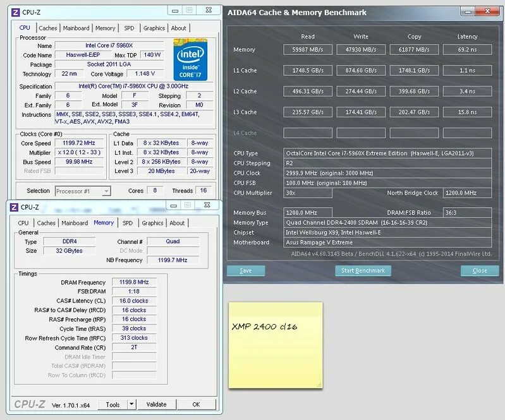Click the Close button in AIDA64 benchmark
The image size is (505, 420).
pyautogui.click(x=480, y=271)
